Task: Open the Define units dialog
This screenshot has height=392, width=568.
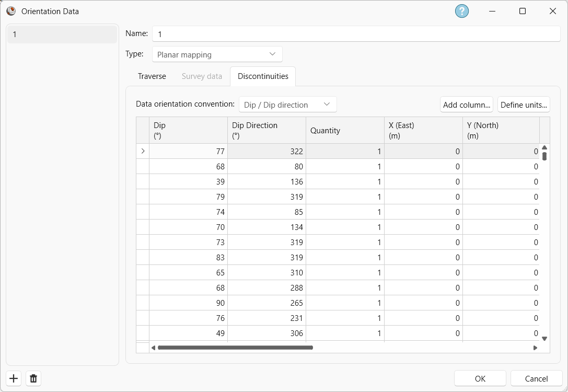Action: (x=524, y=105)
